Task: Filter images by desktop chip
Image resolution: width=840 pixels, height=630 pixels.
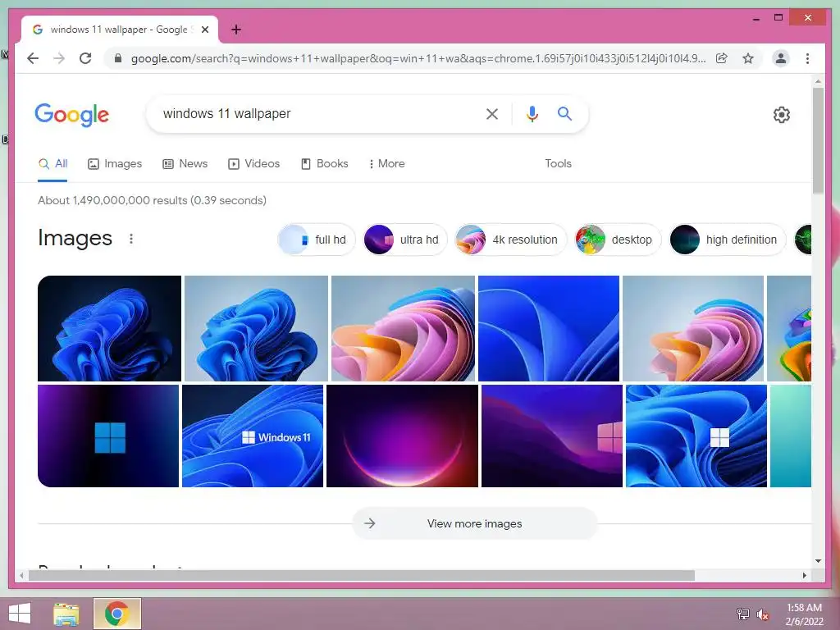Action: (x=618, y=240)
